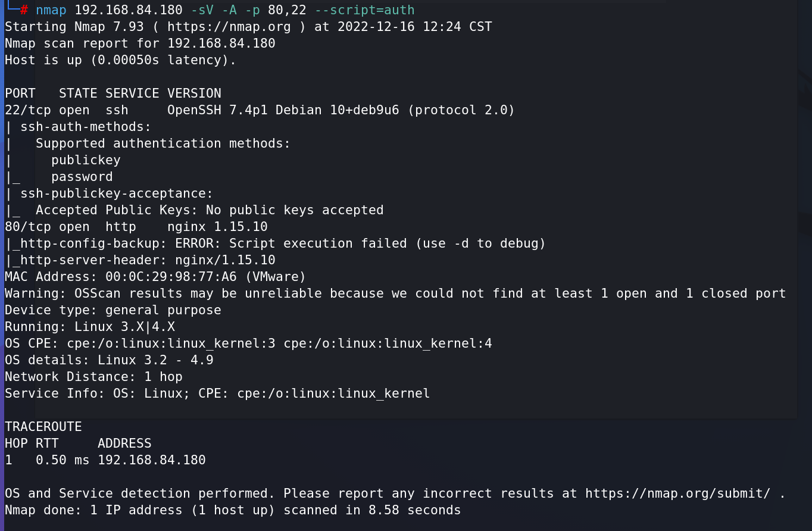This screenshot has width=812, height=531.
Task: Click the OSScan Warning line
Action: pyautogui.click(x=395, y=293)
